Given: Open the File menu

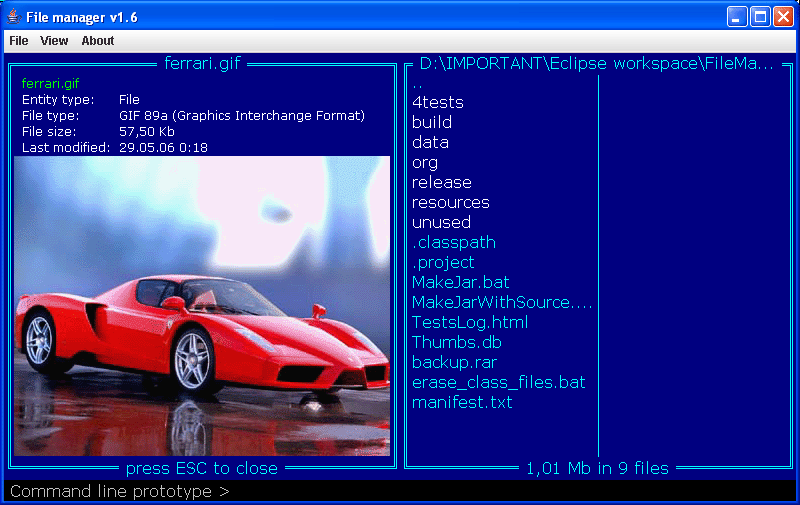Looking at the screenshot, I should click(19, 41).
